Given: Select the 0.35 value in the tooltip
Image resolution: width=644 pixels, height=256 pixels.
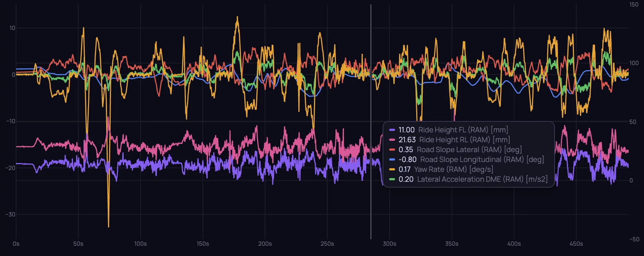Looking at the screenshot, I should pos(406,150).
